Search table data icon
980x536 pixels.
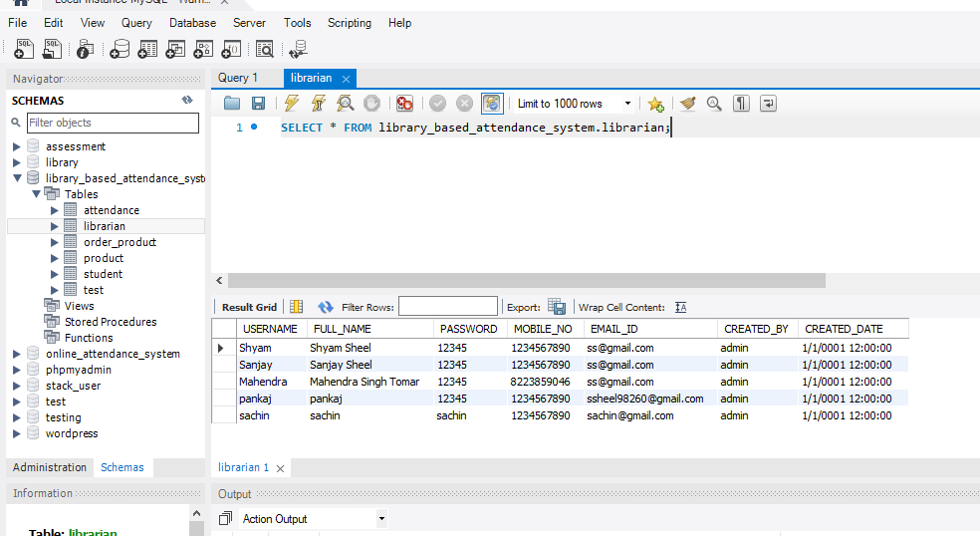tap(265, 49)
